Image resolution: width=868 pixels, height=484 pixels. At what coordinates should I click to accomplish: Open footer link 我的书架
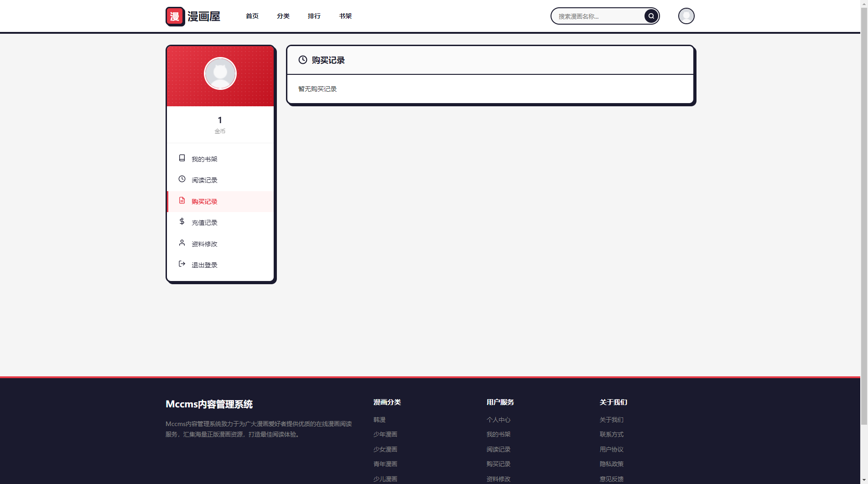tap(499, 434)
